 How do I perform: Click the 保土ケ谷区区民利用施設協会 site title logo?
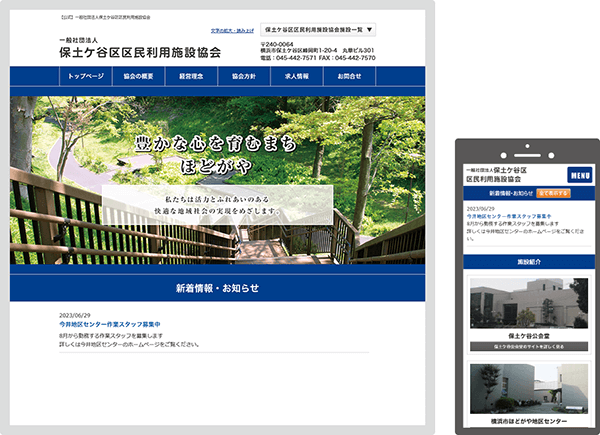click(x=139, y=49)
